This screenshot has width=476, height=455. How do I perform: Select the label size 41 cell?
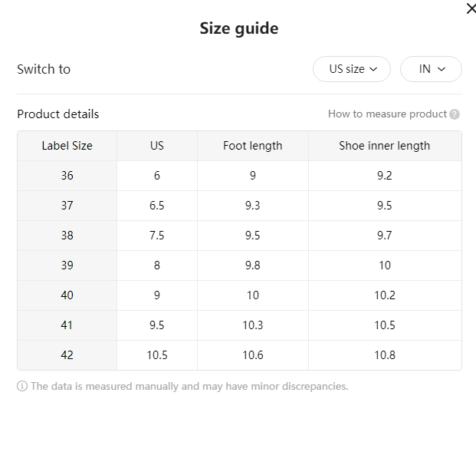(x=67, y=325)
